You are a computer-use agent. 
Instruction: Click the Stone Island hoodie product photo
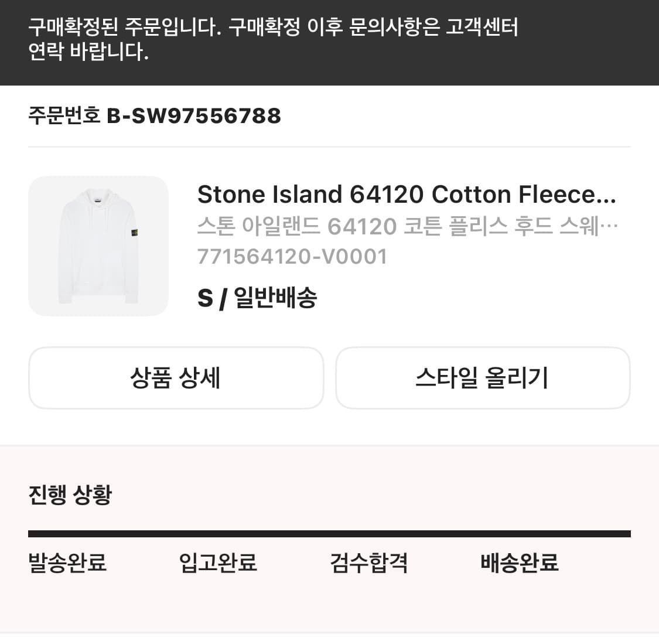98,246
